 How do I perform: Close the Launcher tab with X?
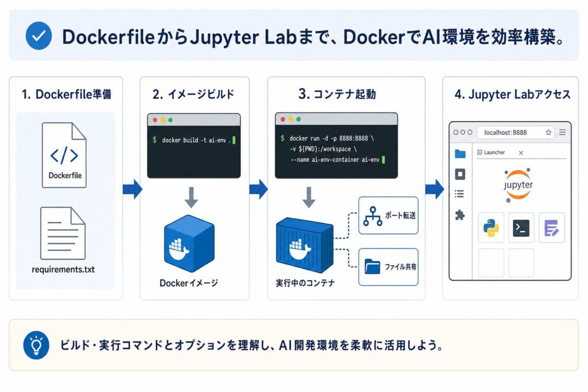click(521, 153)
